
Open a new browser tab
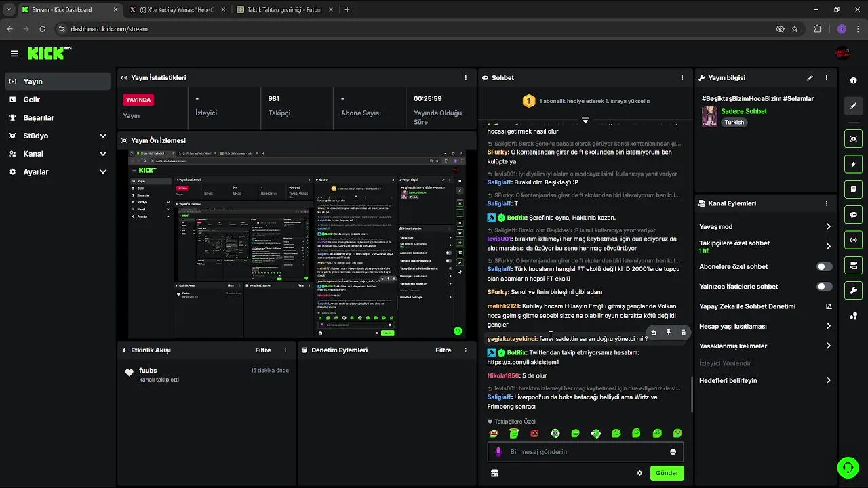coord(347,10)
